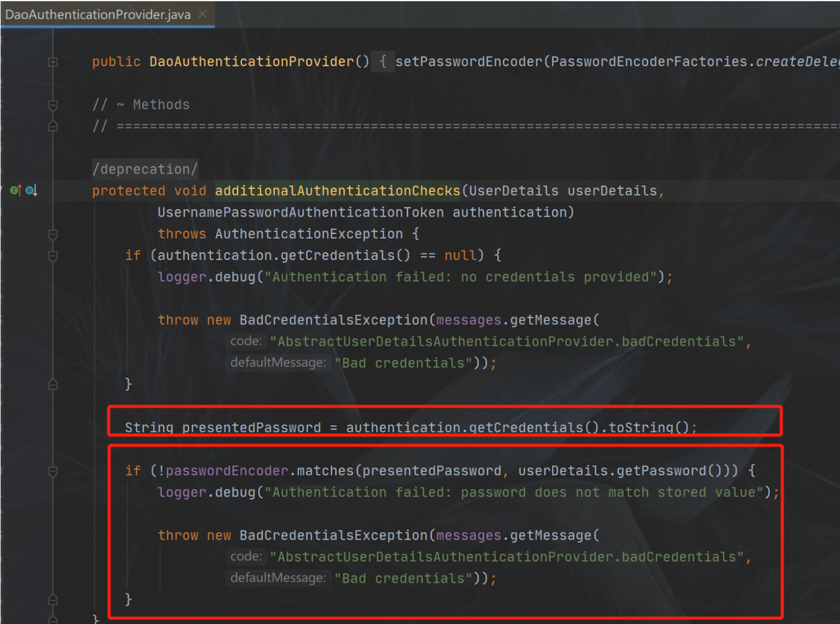The width and height of the screenshot is (840, 624).
Task: Close the DaoAuthenticationProvider.java tab
Action: click(x=203, y=14)
